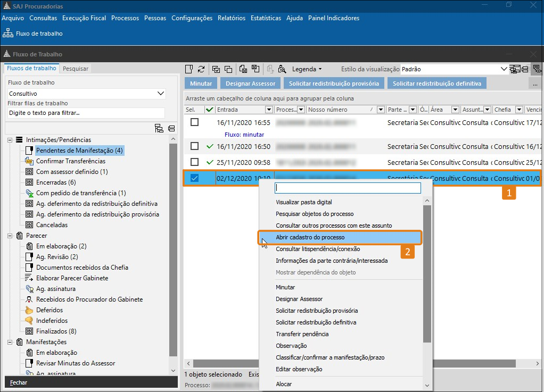Image resolution: width=544 pixels, height=392 pixels.
Task: Click the Com pedido de transferência icon
Action: coord(29,193)
